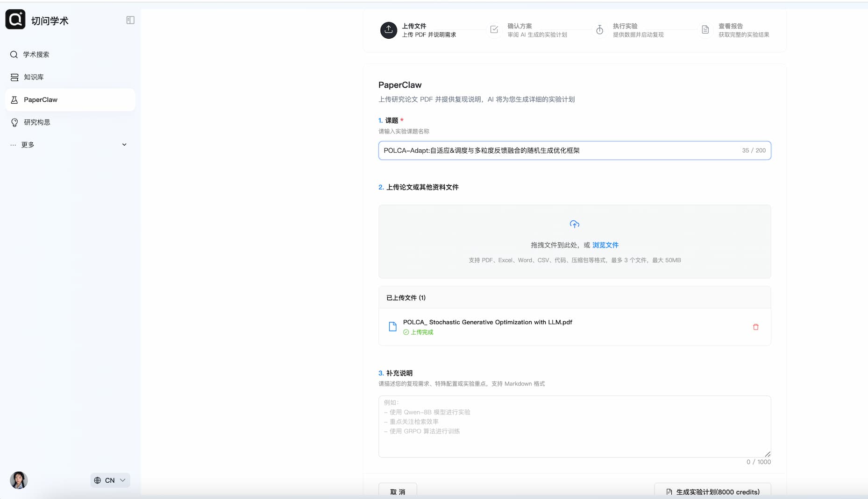Click the globe icon next to CN
The width and height of the screenshot is (868, 499).
98,480
